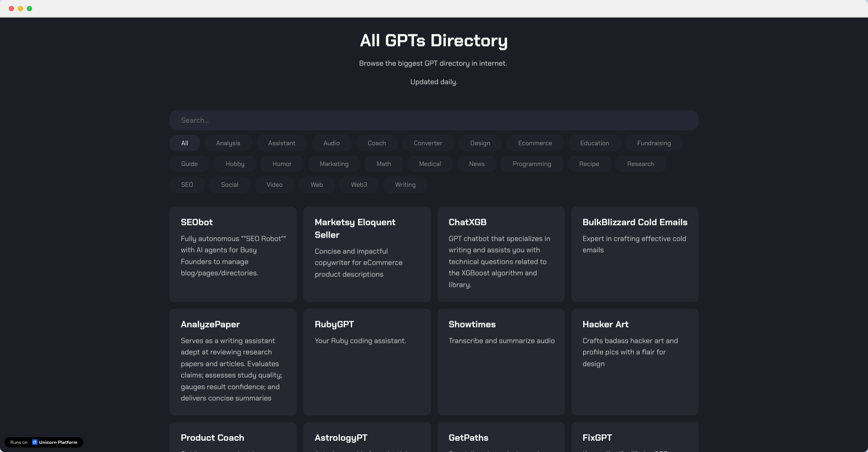Image resolution: width=868 pixels, height=452 pixels.
Task: Minimize window with yellow traffic light
Action: click(x=20, y=9)
